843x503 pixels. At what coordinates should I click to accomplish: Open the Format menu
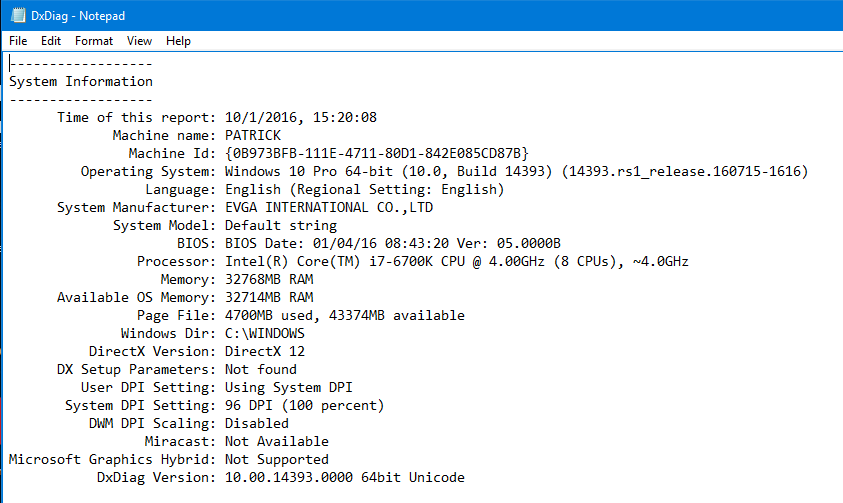(94, 41)
